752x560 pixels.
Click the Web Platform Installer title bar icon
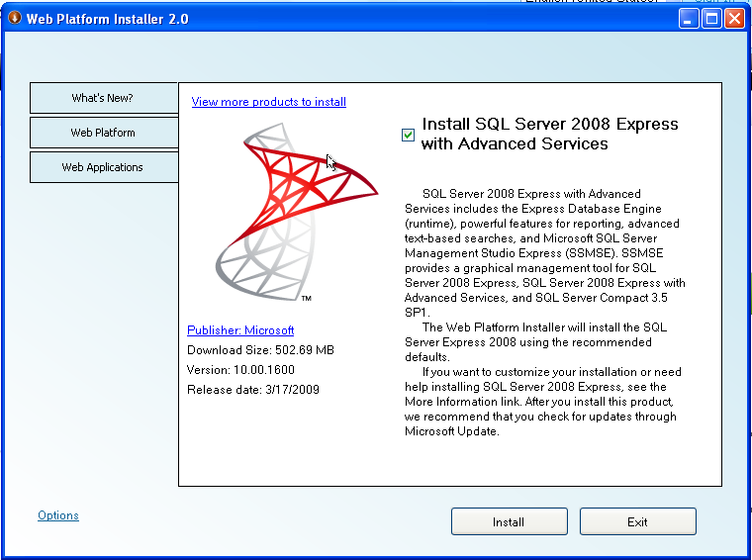coord(15,18)
